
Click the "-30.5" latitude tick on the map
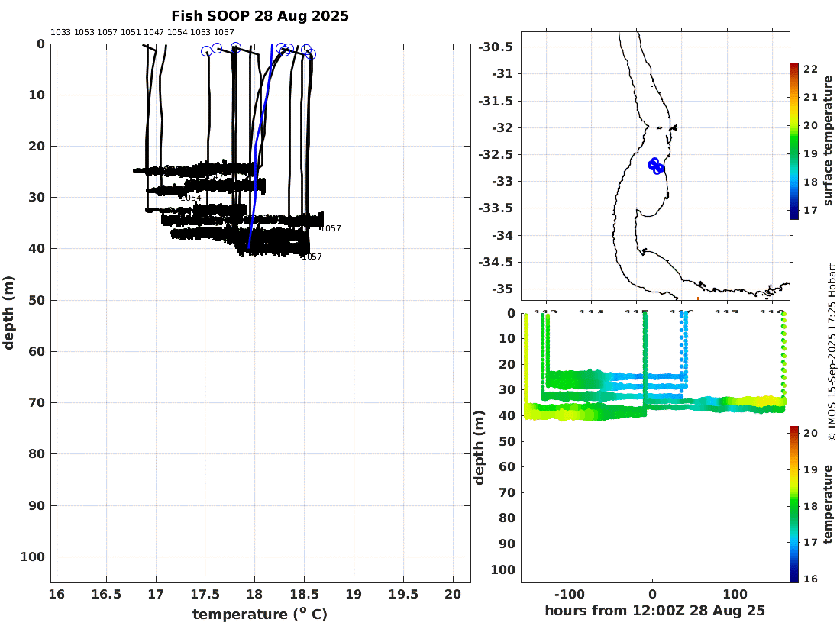click(496, 47)
